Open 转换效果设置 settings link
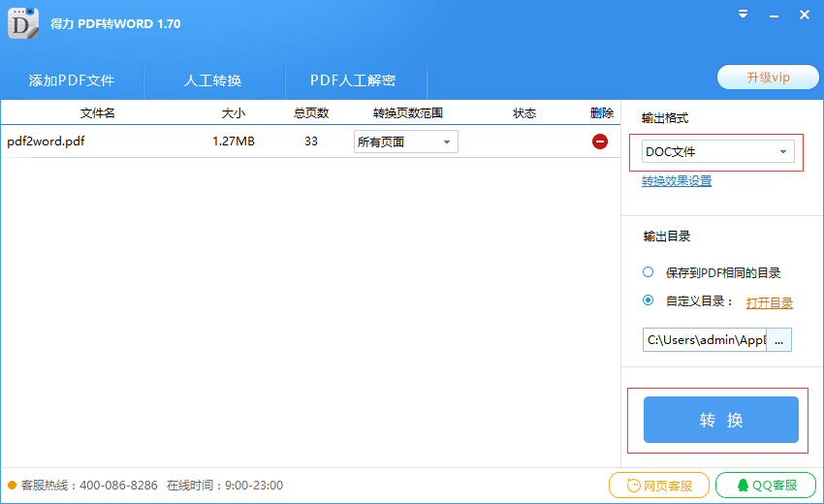This screenshot has width=824, height=504. coord(677,181)
